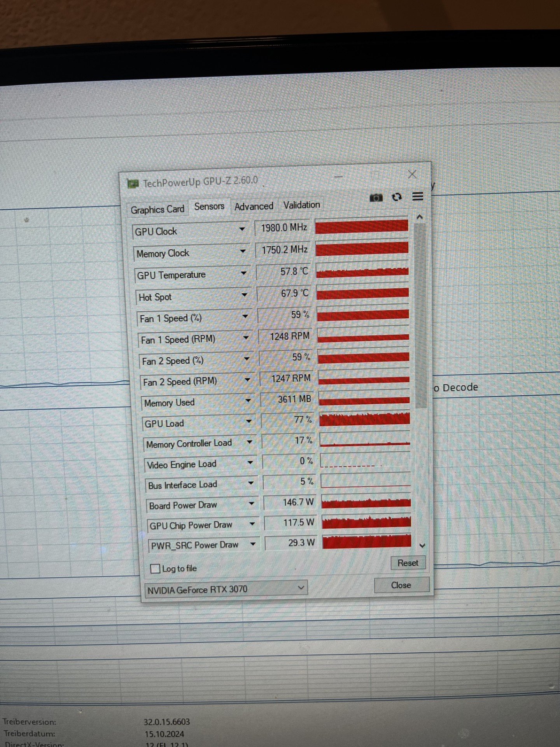The height and width of the screenshot is (747, 560).
Task: Click driver date 15.10.2024 in background window
Action: click(164, 734)
